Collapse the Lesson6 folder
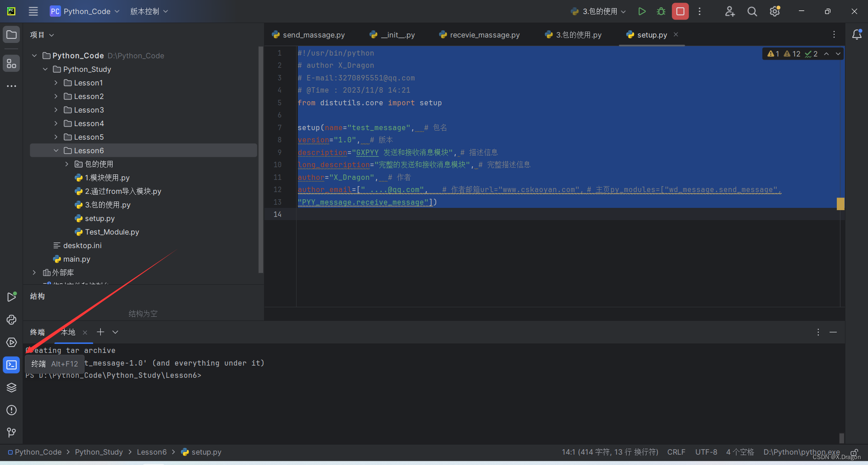The width and height of the screenshot is (868, 465). (x=56, y=150)
